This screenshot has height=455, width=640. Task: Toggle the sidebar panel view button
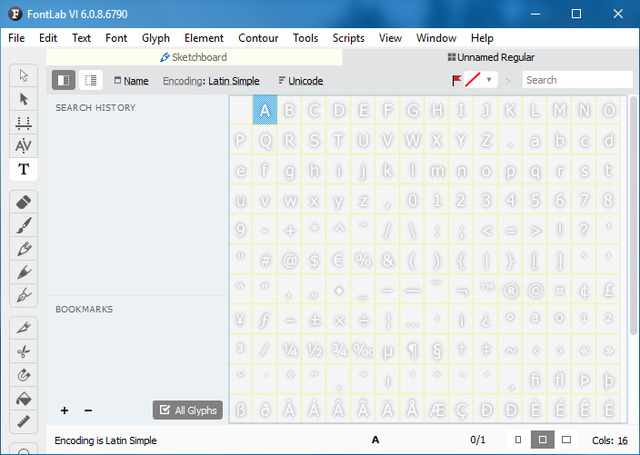pyautogui.click(x=62, y=80)
